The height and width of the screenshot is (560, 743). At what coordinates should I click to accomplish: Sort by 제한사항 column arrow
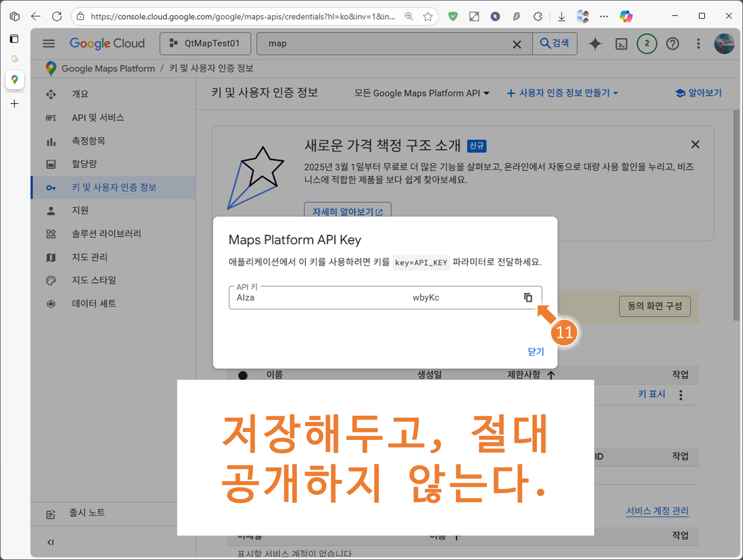pos(551,375)
